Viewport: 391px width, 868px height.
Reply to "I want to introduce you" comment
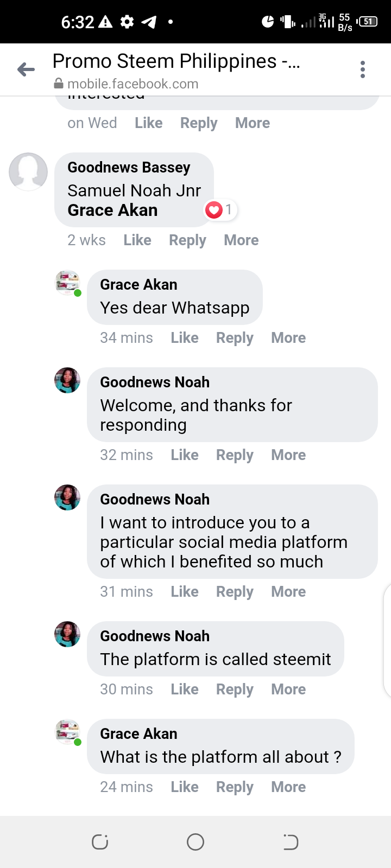point(235,592)
